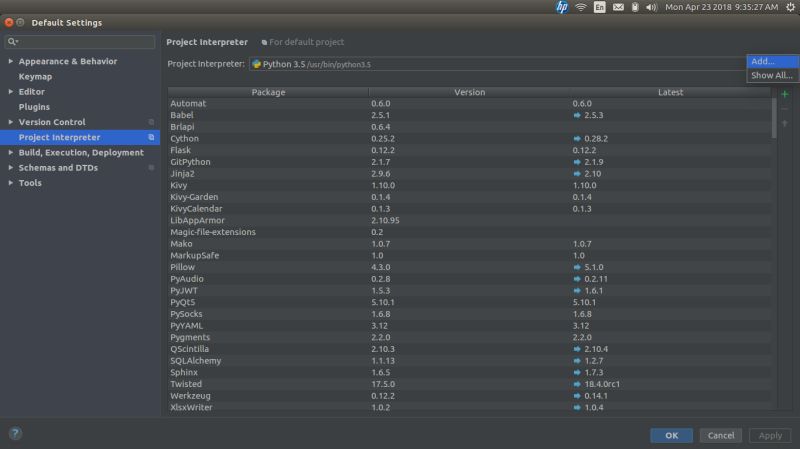Open the Project Interpreter dropdown showing Python 3.5
Image resolution: width=800 pixels, height=449 pixels.
(497, 64)
